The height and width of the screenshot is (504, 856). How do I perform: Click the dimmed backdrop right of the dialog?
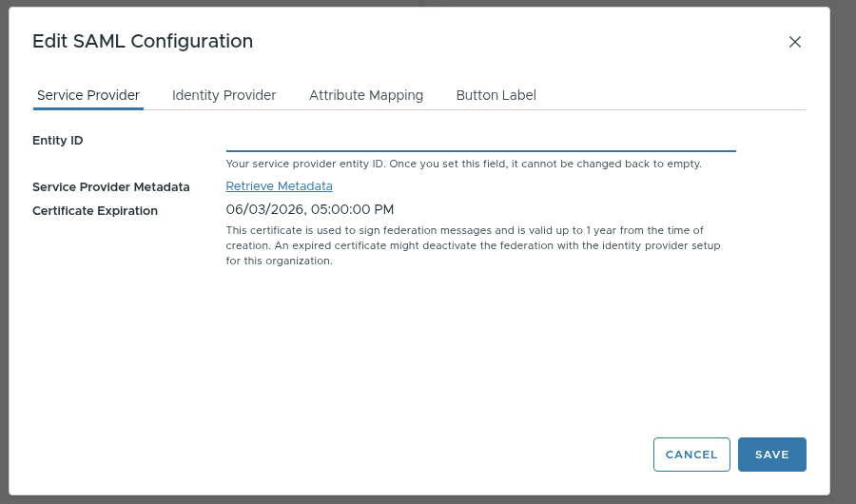(x=843, y=252)
